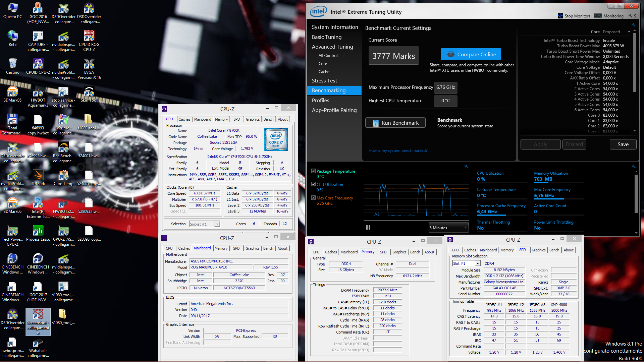Open the HWBOT Aquamark3 desktop icon
644x362 pixels.
pyautogui.click(x=38, y=97)
